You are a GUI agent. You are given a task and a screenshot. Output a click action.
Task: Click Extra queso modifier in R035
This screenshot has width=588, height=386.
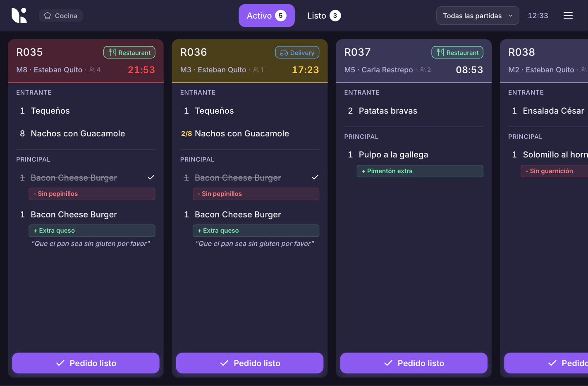(92, 231)
